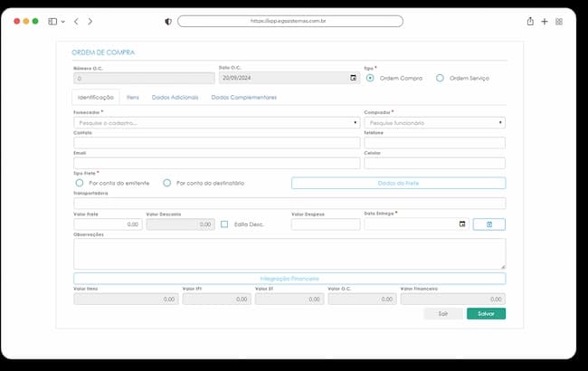
Task: Expand the Fornecedor search dropdown
Action: tap(217, 123)
